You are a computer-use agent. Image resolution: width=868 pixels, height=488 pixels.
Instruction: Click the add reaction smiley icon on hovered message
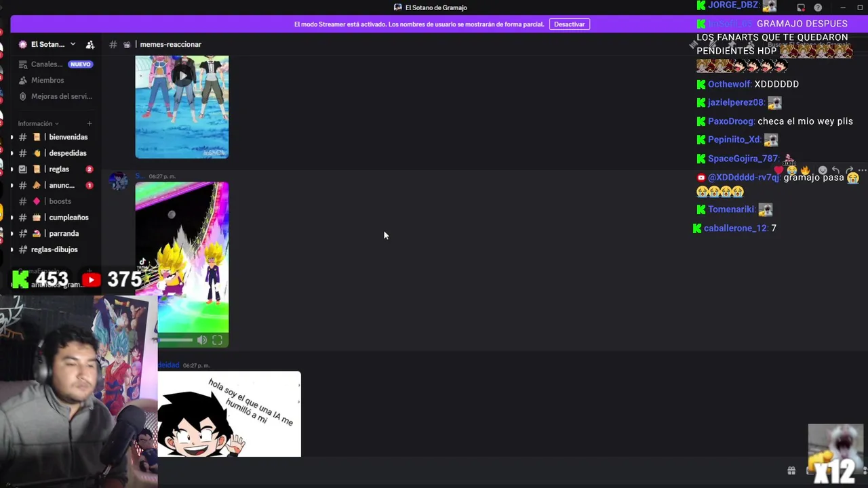823,171
